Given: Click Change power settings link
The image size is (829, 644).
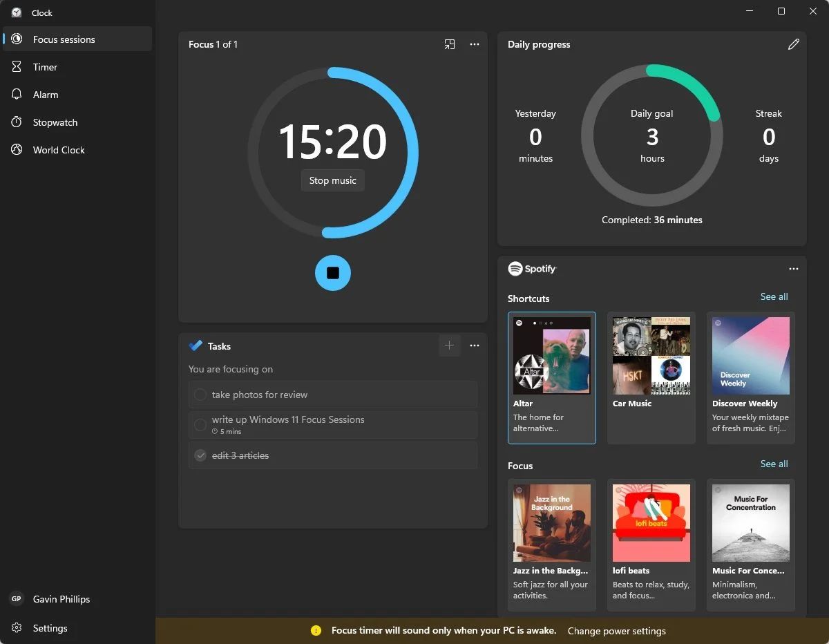Looking at the screenshot, I should click(616, 631).
